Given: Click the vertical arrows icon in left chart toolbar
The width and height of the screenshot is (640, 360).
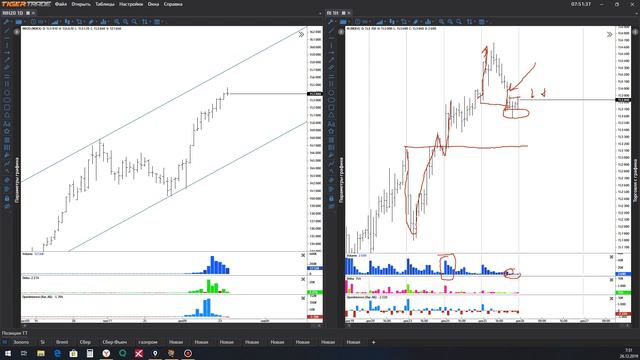Looking at the screenshot, I should click(145, 22).
